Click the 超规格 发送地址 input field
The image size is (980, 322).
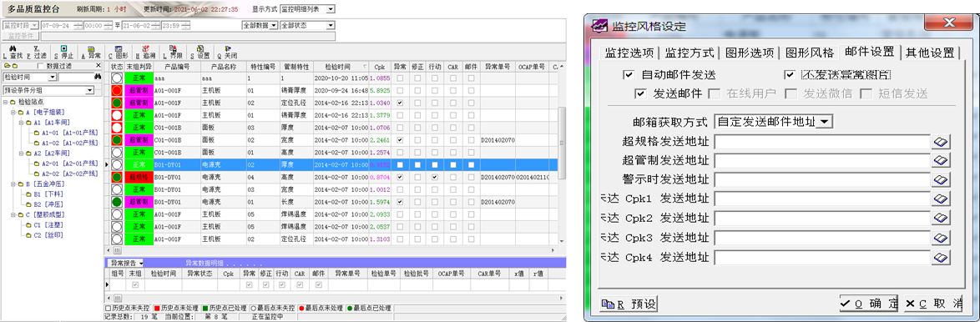pos(822,143)
